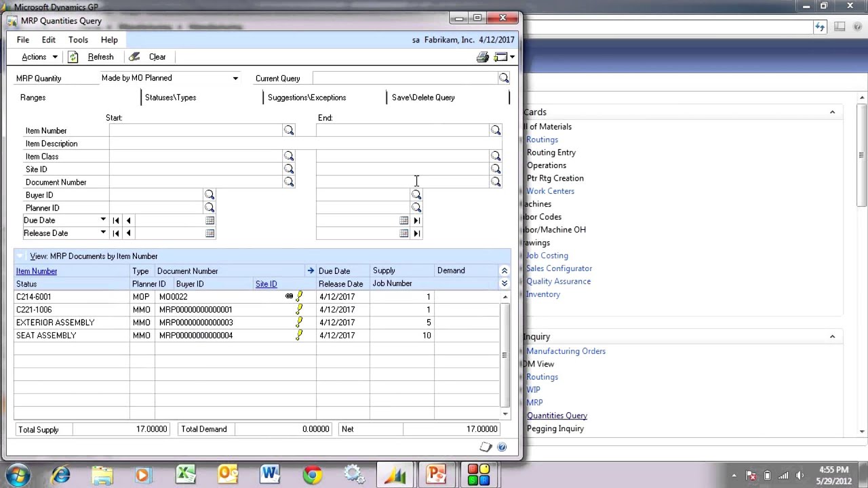Screen dimensions: 868x488
Task: Collapse the Cards section in navigation pane
Action: tap(832, 113)
